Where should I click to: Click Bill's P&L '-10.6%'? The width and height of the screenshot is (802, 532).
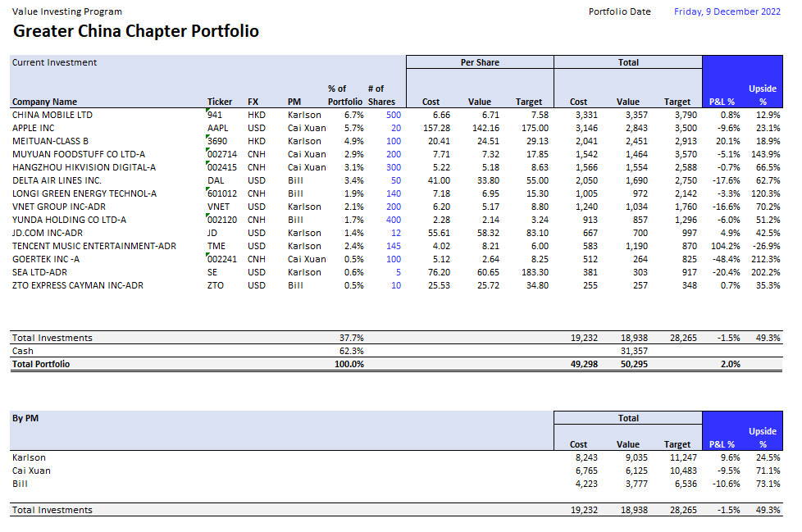click(726, 484)
